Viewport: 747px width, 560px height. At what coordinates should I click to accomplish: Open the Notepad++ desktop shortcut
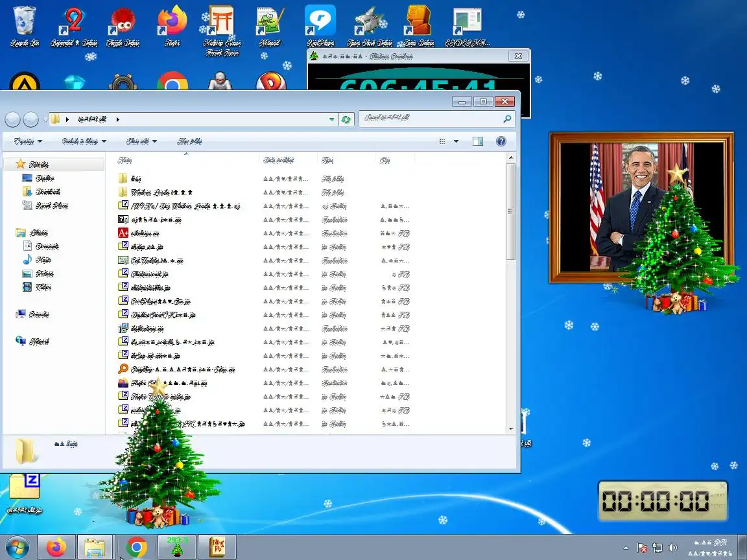click(x=270, y=26)
